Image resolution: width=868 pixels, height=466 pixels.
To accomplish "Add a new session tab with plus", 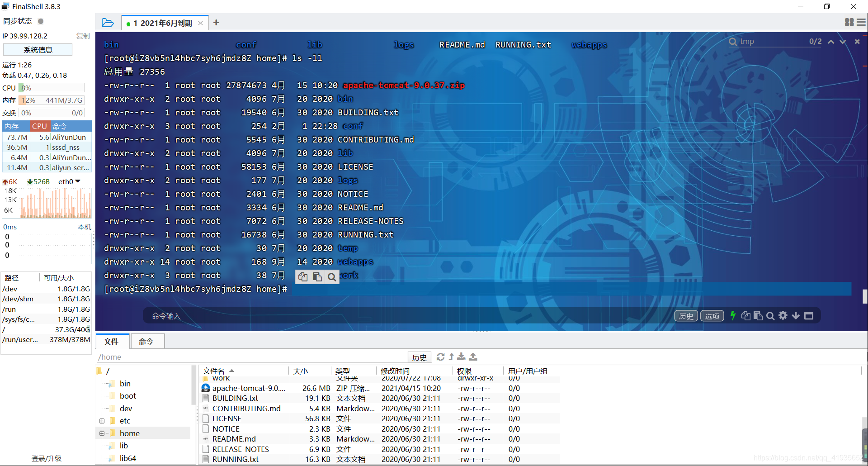I will click(216, 23).
